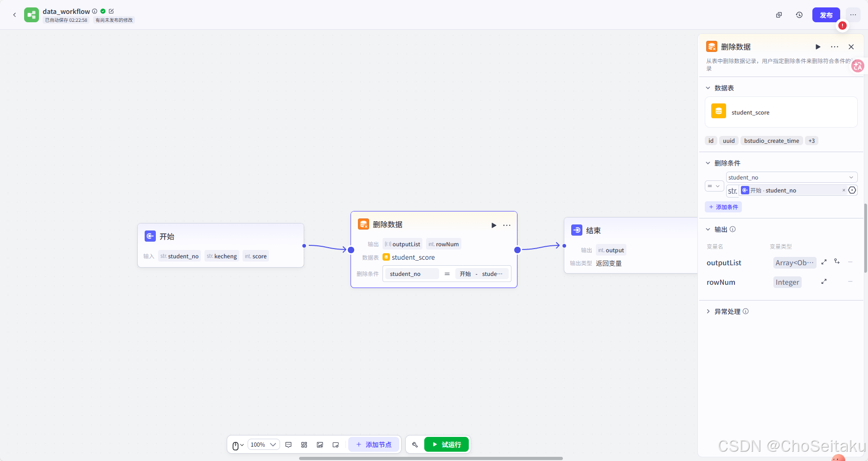Open the top-right more options menu
This screenshot has width=868, height=461.
pos(853,15)
